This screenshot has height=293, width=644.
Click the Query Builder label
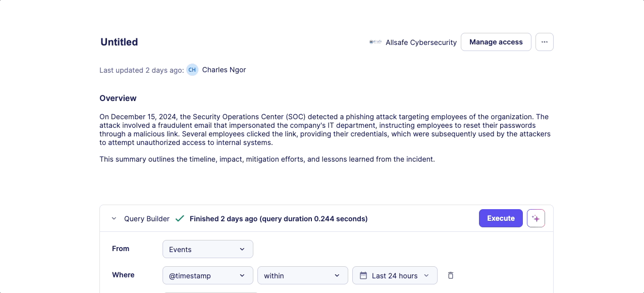pos(147,219)
